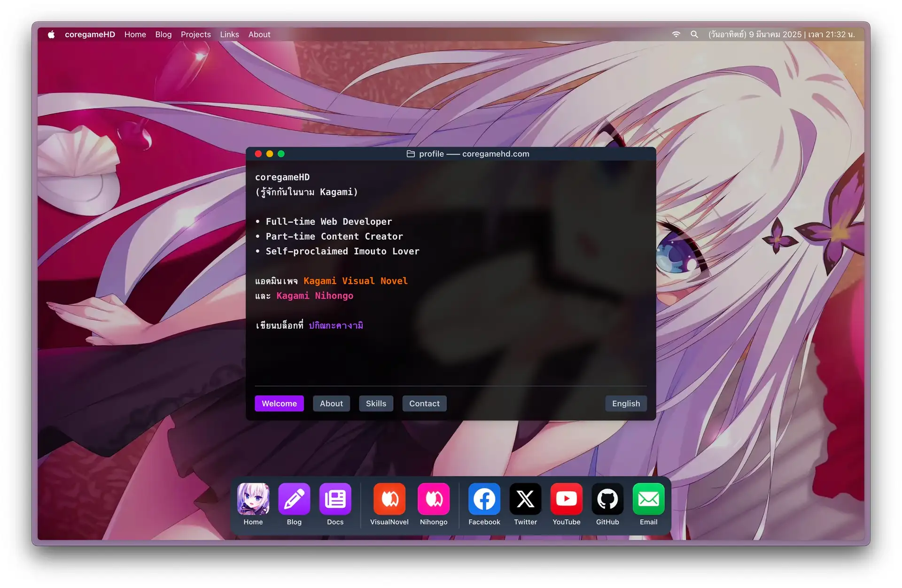Viewport: 902px width, 588px height.
Task: Switch to the Skills tab
Action: tap(376, 403)
